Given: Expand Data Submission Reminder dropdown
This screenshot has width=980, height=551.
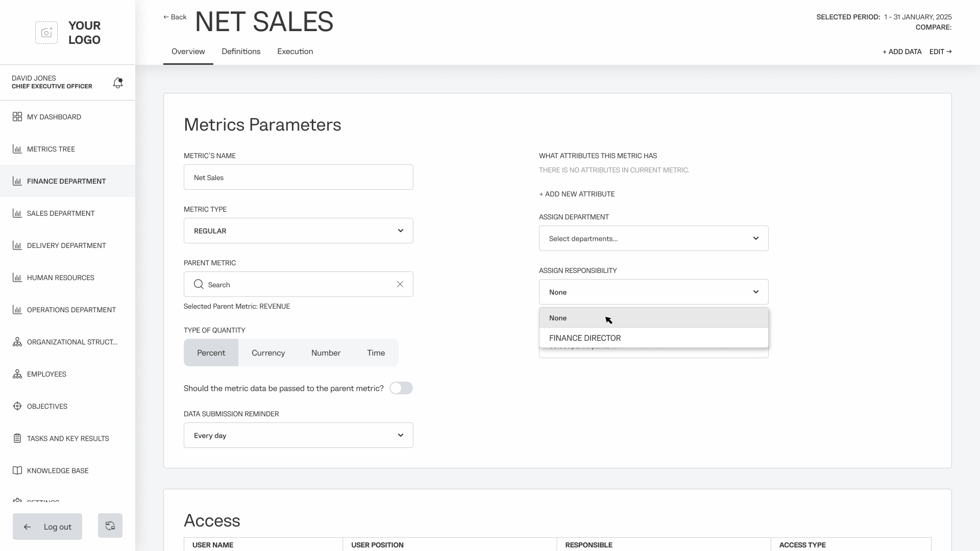Looking at the screenshot, I should [x=299, y=435].
